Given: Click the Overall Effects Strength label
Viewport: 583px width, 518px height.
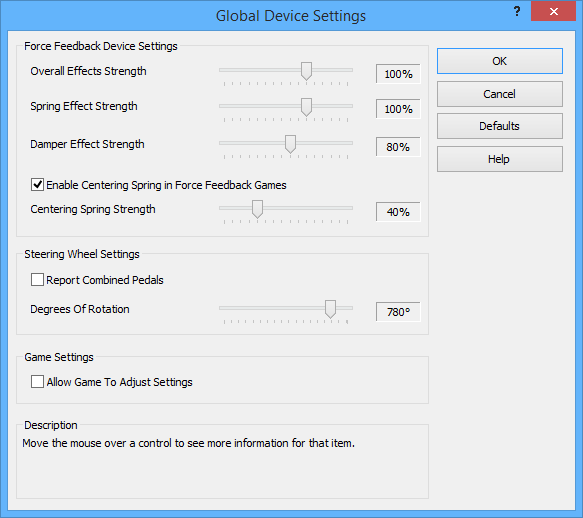Looking at the screenshot, I should (88, 71).
